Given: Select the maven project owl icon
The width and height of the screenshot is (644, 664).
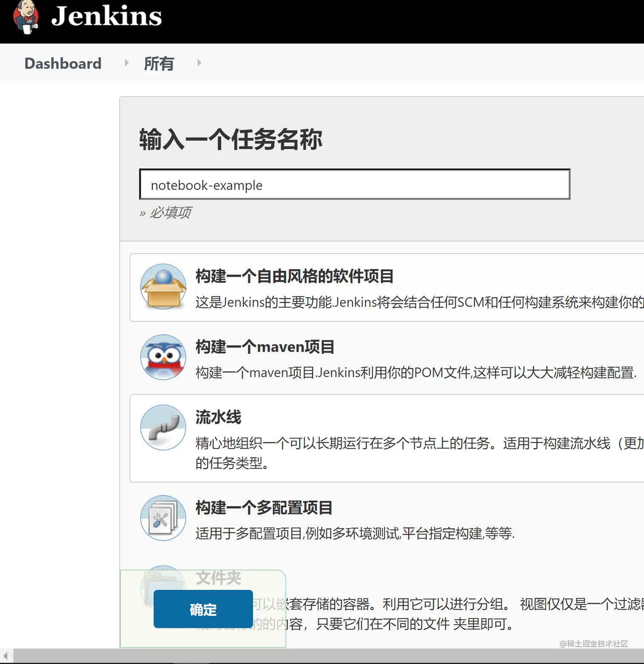Looking at the screenshot, I should [163, 357].
